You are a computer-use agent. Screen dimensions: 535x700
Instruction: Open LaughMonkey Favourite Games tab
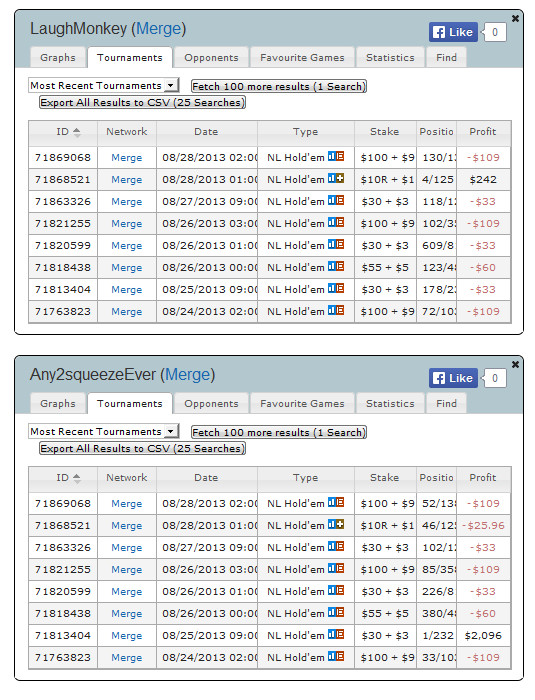coord(302,58)
